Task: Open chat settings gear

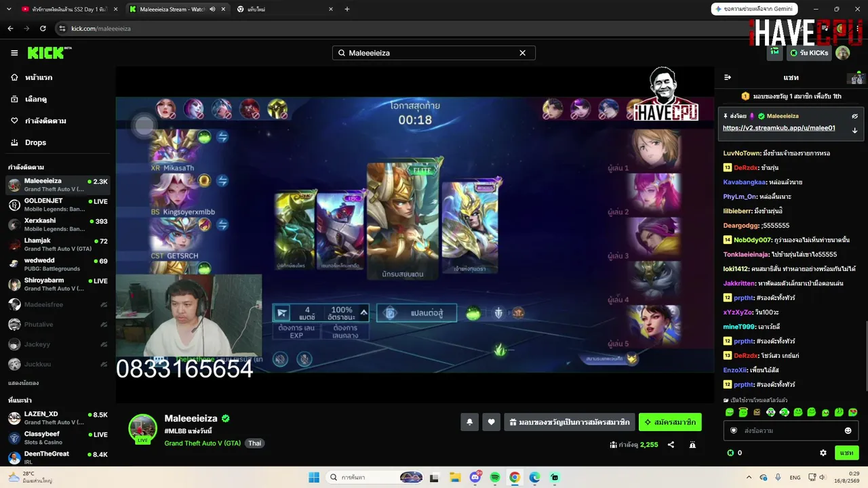Action: tap(823, 453)
